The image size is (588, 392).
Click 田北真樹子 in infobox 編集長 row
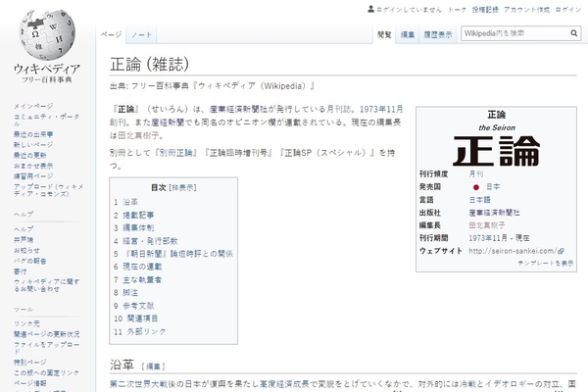click(x=487, y=225)
